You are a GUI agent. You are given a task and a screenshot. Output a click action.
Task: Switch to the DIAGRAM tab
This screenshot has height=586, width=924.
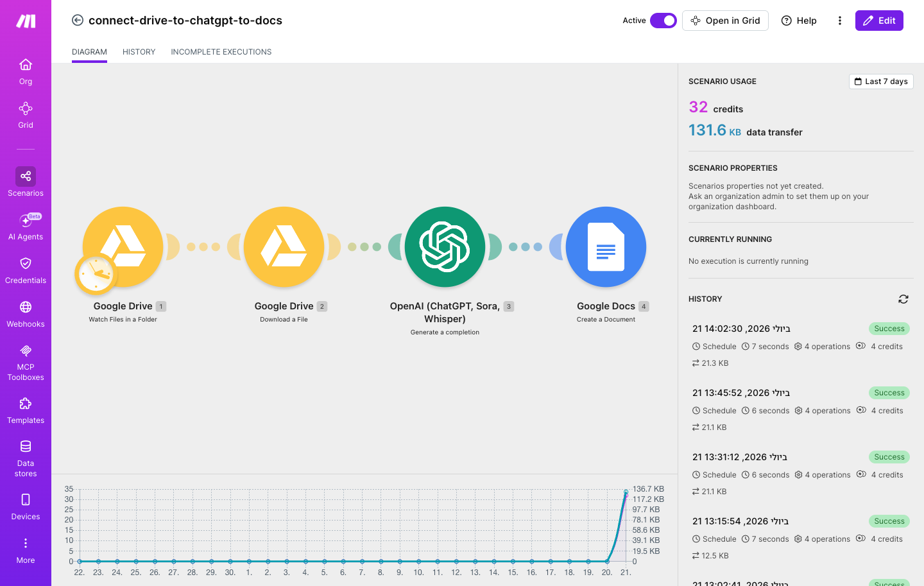tap(89, 52)
